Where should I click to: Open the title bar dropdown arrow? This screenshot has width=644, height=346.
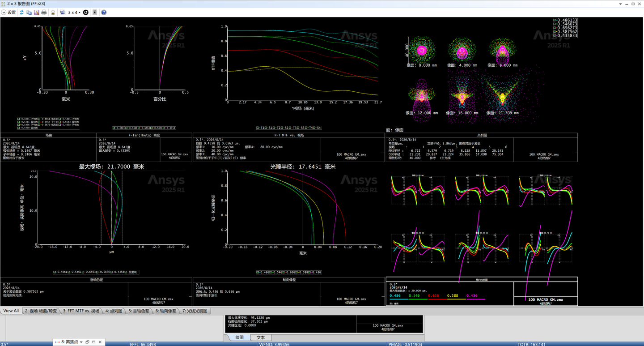(620, 4)
